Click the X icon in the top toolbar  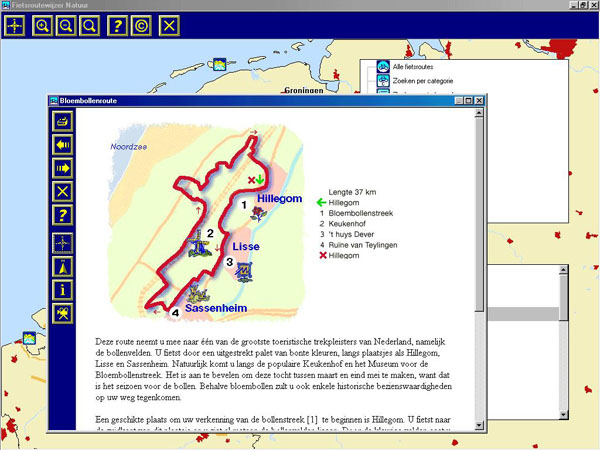click(171, 25)
